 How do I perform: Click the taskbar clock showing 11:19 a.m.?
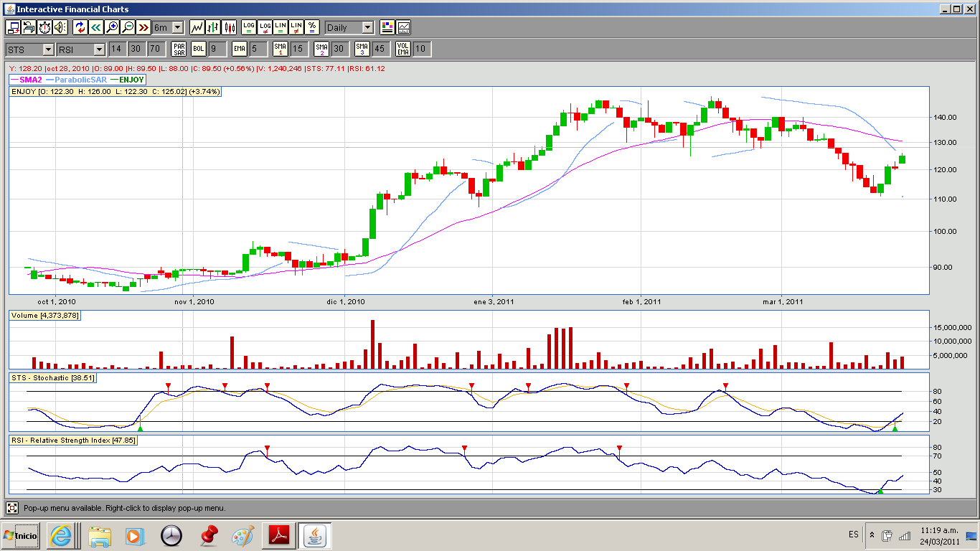941,535
